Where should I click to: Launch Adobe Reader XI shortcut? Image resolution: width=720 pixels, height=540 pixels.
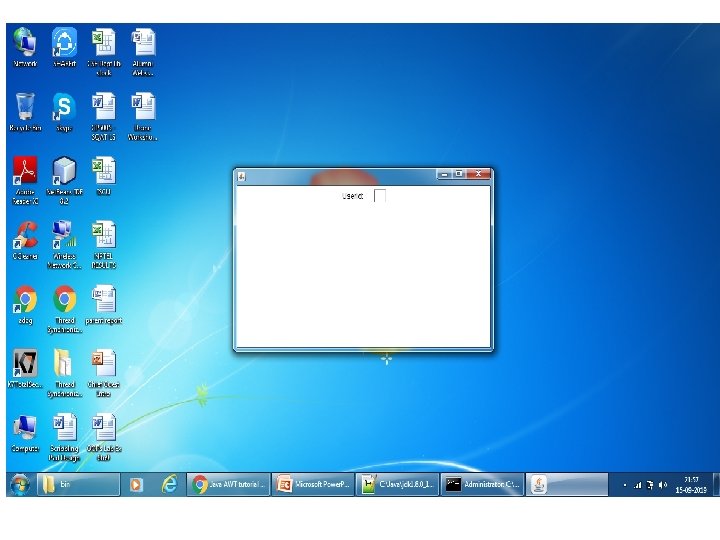pyautogui.click(x=25, y=180)
